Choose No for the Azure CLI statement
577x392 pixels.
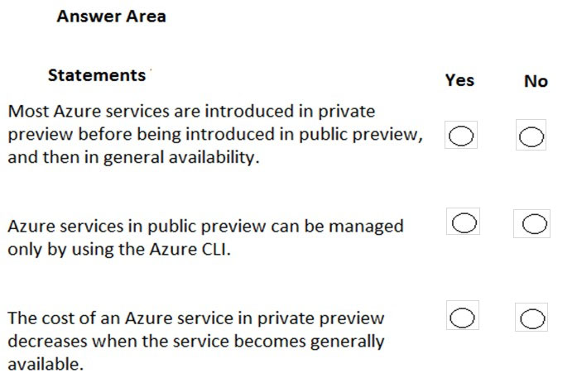(x=532, y=223)
